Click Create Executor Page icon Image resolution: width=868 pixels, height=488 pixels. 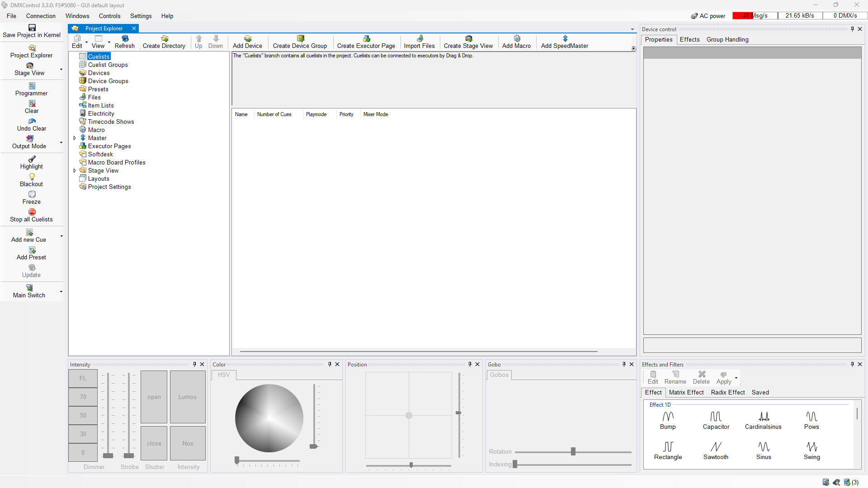366,39
